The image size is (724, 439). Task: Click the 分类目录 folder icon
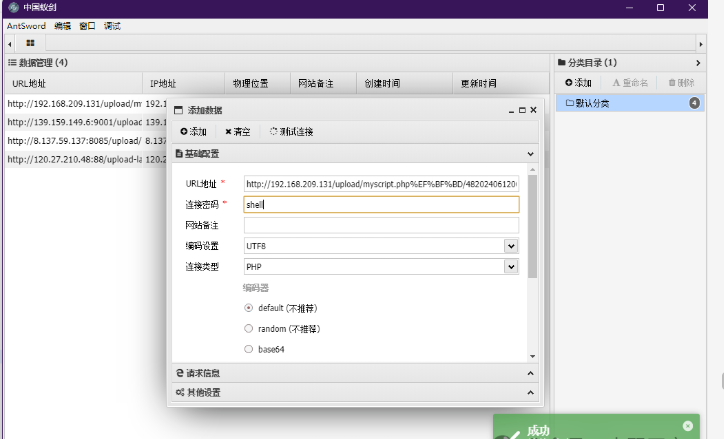tap(562, 62)
